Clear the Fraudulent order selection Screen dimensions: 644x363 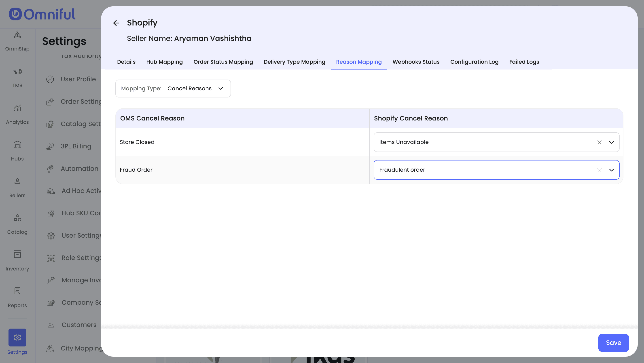click(x=599, y=170)
